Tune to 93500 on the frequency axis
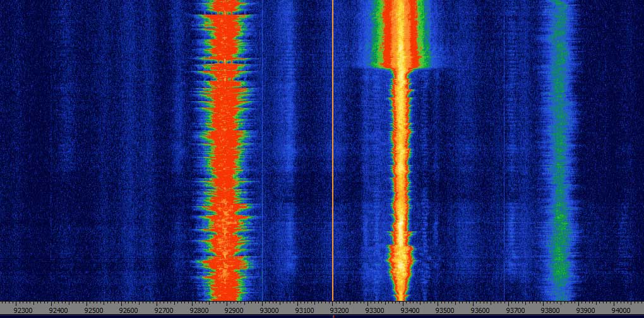The image size is (644, 318). pyautogui.click(x=445, y=310)
